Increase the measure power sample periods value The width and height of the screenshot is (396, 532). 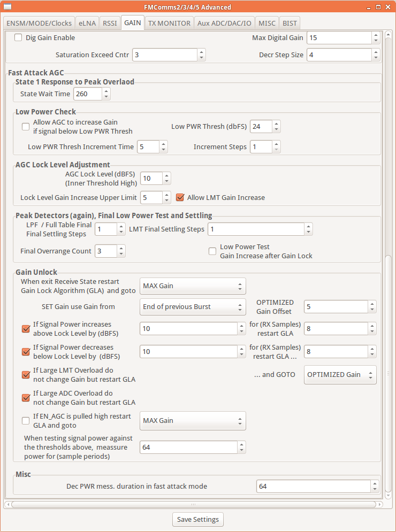pyautogui.click(x=241, y=444)
